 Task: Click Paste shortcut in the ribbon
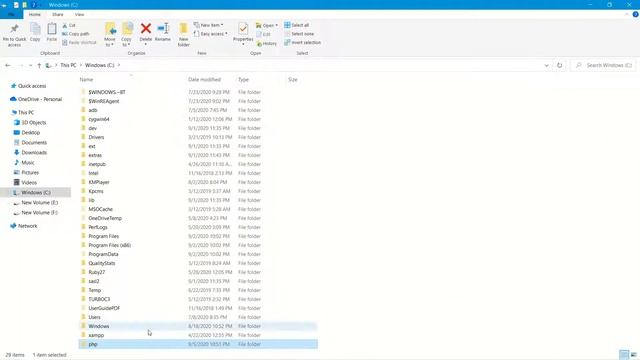[x=80, y=42]
